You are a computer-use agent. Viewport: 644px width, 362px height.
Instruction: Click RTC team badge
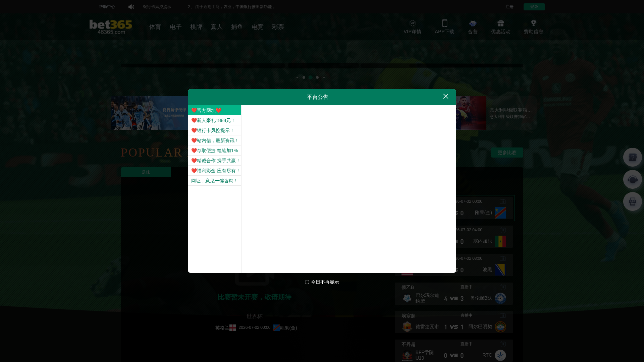pyautogui.click(x=500, y=355)
